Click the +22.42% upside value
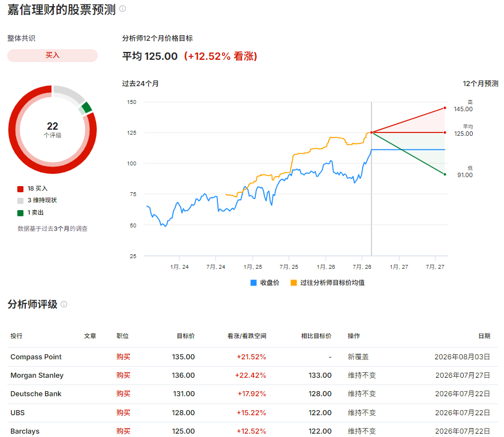This screenshot has width=504, height=437. coord(250,376)
